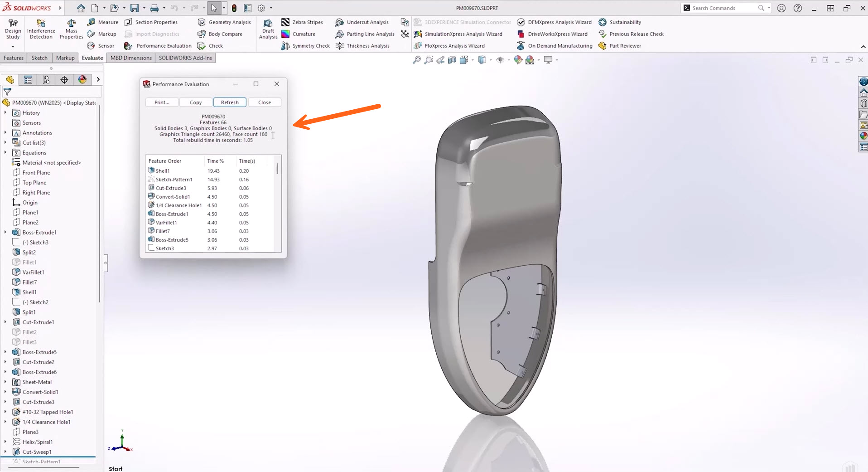Click the Search Commands field
This screenshot has height=472, width=868.
(x=723, y=8)
